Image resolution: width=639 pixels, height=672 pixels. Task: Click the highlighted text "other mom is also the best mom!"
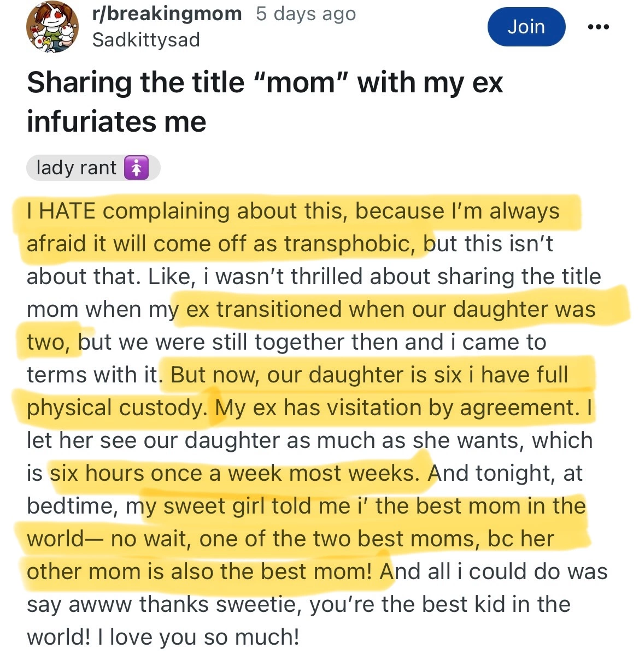[x=200, y=571]
